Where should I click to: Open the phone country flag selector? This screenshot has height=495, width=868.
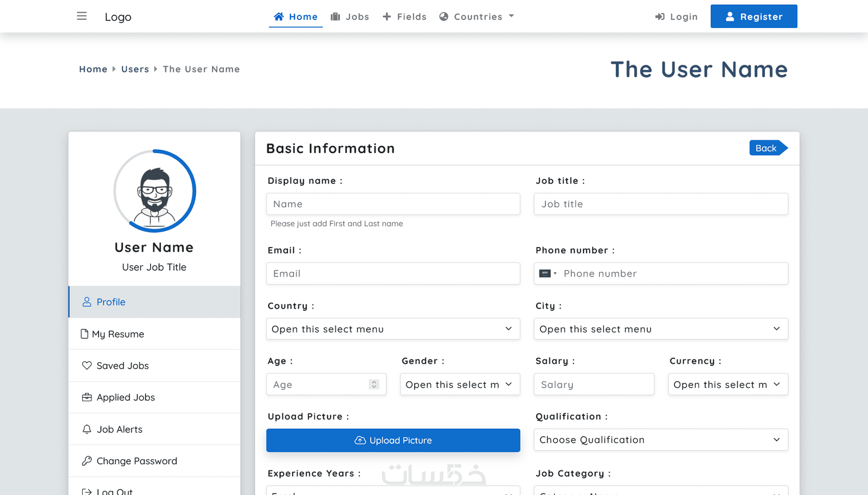pyautogui.click(x=547, y=273)
